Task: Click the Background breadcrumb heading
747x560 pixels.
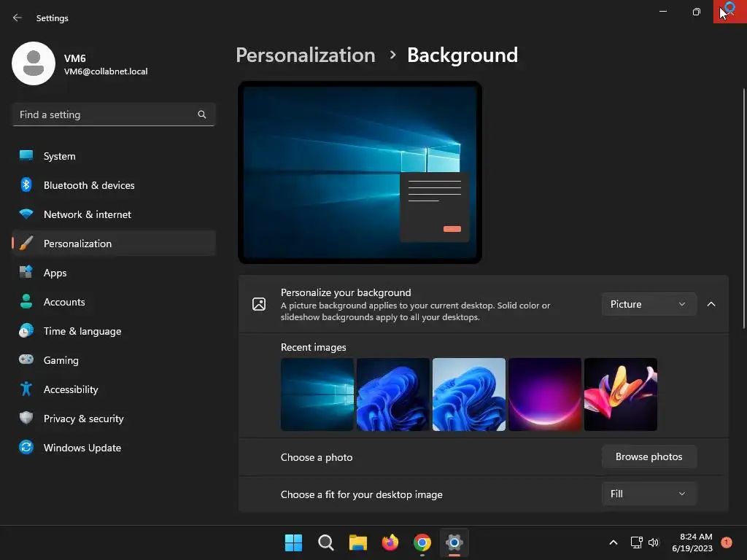Action: (x=462, y=55)
